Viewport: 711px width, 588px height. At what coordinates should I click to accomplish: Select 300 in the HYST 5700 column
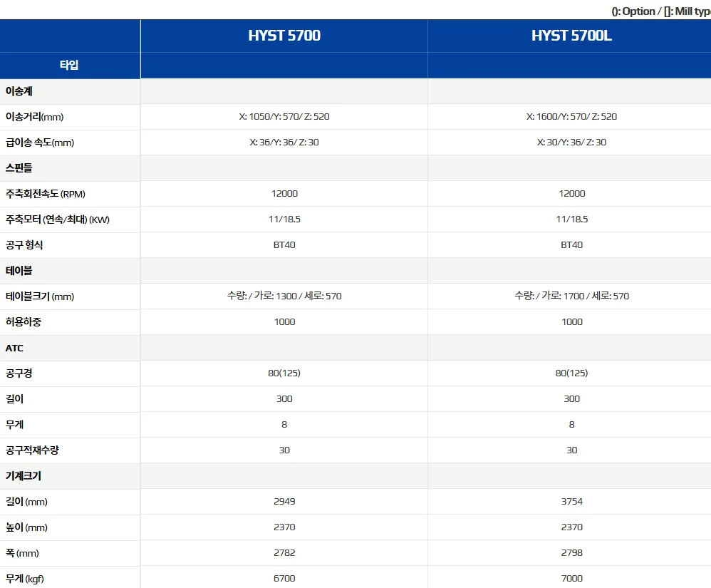pos(284,399)
